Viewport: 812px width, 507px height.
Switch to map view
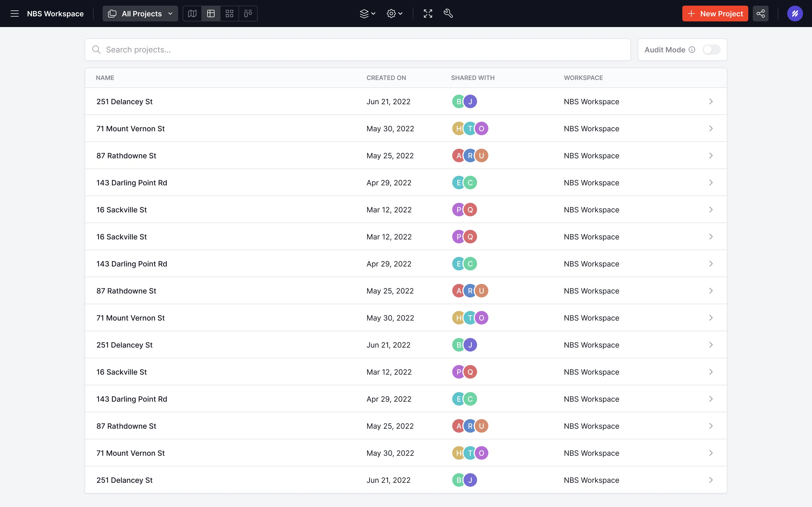coord(192,14)
